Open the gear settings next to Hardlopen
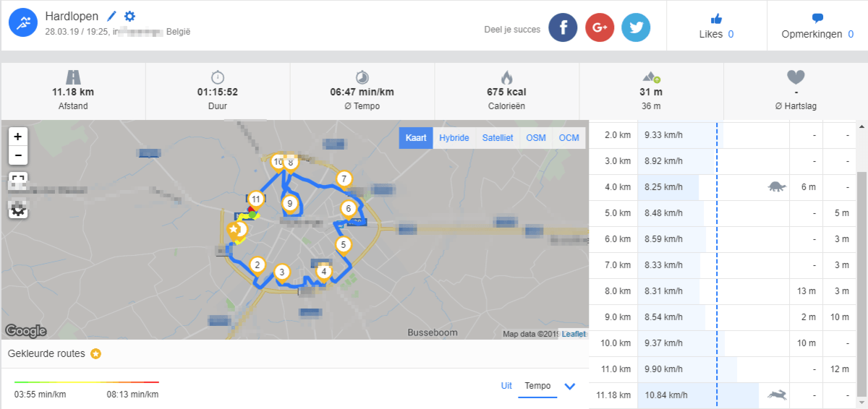Image resolution: width=868 pixels, height=409 pixels. (129, 16)
